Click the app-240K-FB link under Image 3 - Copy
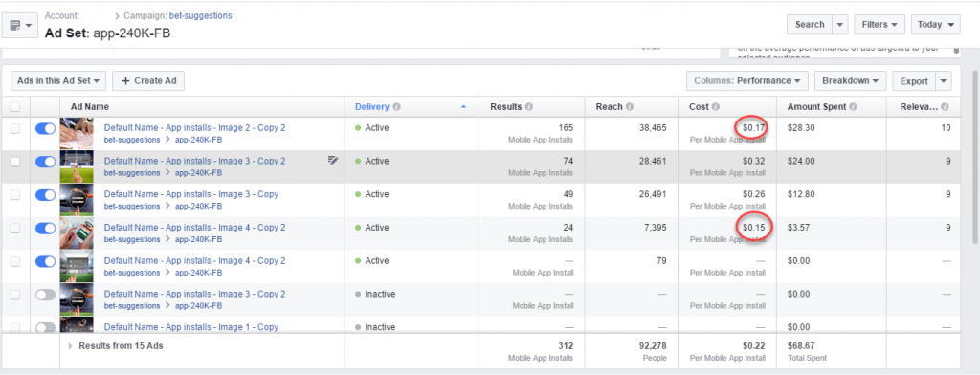980x375 pixels. point(198,207)
